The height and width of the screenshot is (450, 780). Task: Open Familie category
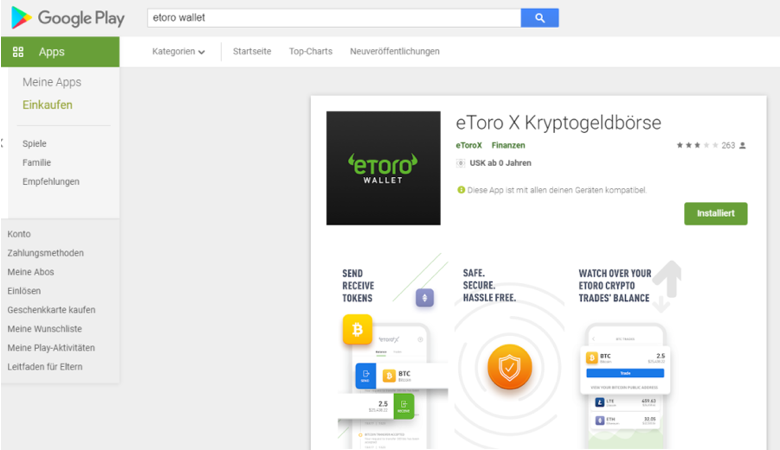[36, 163]
